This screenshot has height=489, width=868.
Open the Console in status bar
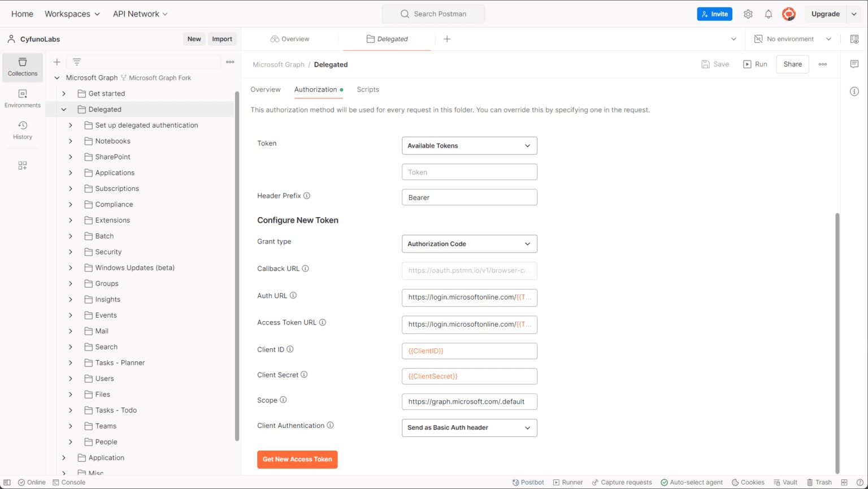click(x=69, y=482)
